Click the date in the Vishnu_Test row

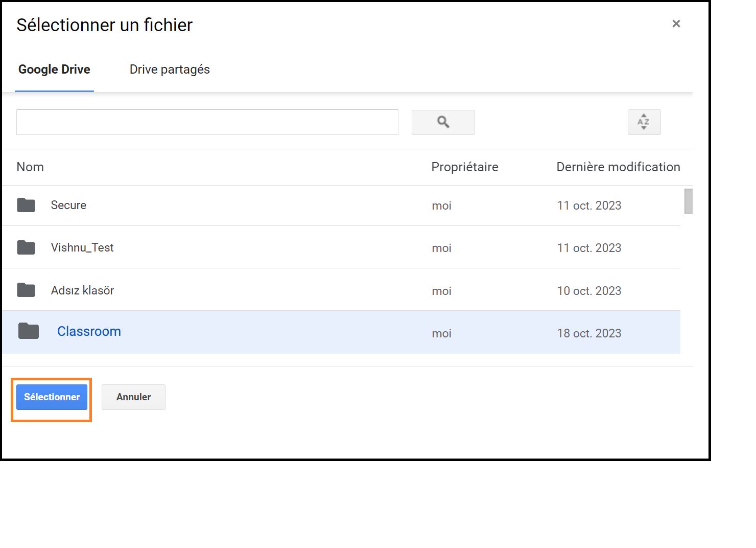click(589, 248)
